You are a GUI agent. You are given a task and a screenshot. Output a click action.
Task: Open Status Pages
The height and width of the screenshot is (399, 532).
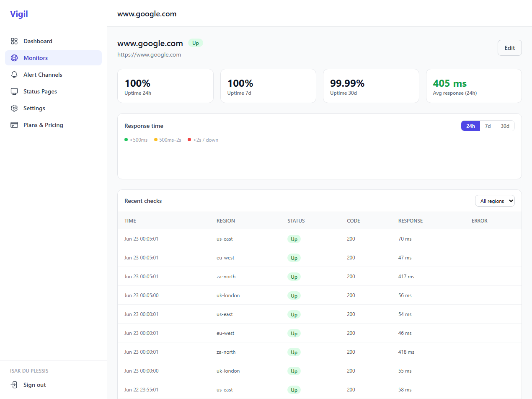[53, 91]
